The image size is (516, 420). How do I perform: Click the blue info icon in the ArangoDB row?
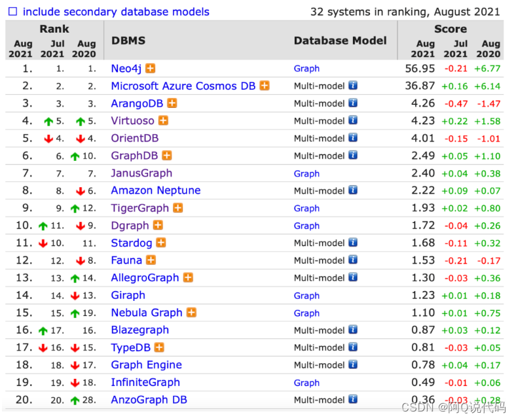click(x=353, y=103)
